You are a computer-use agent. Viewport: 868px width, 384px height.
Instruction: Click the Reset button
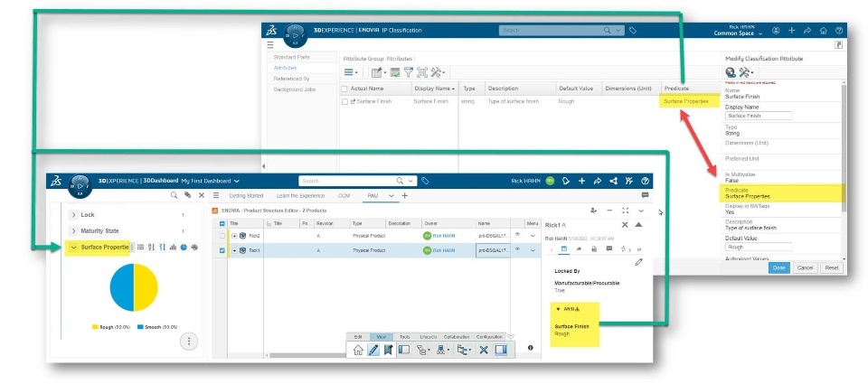(832, 267)
